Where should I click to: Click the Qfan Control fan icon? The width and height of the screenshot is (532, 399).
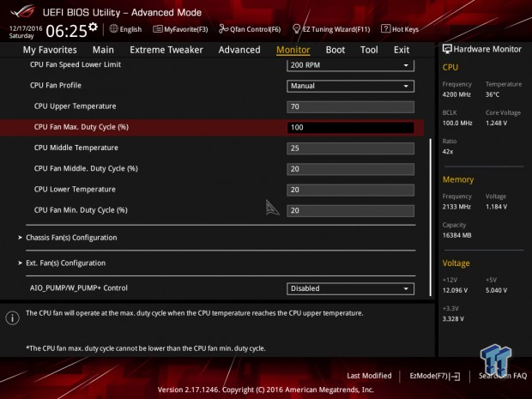click(223, 29)
